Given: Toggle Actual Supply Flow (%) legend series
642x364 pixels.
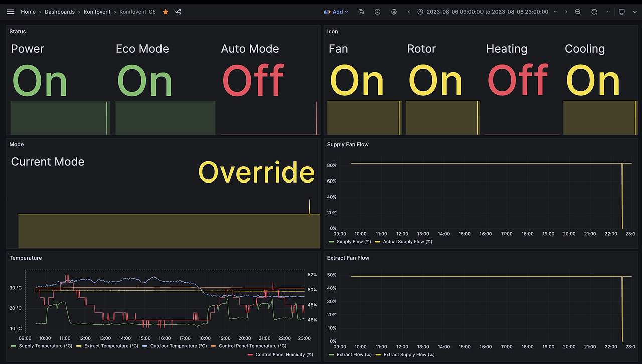Looking at the screenshot, I should (x=407, y=242).
